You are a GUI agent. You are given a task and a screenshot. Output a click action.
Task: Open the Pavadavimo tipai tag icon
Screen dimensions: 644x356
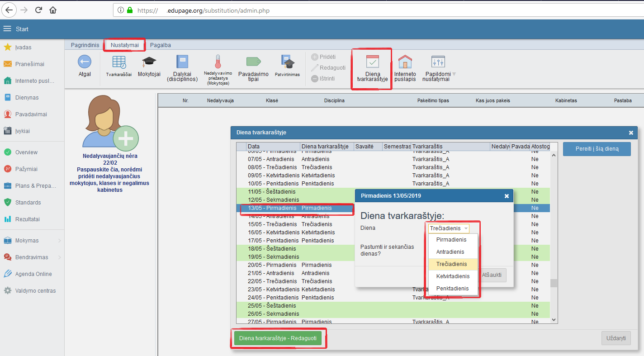pyautogui.click(x=253, y=62)
